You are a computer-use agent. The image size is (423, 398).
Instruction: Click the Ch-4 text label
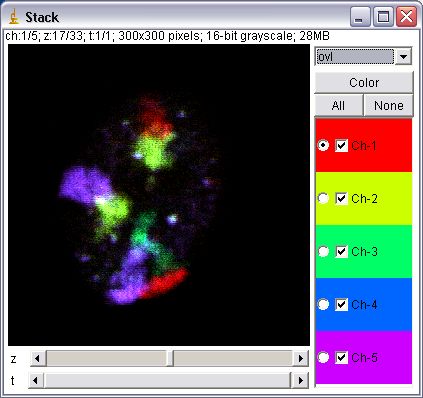(x=364, y=304)
